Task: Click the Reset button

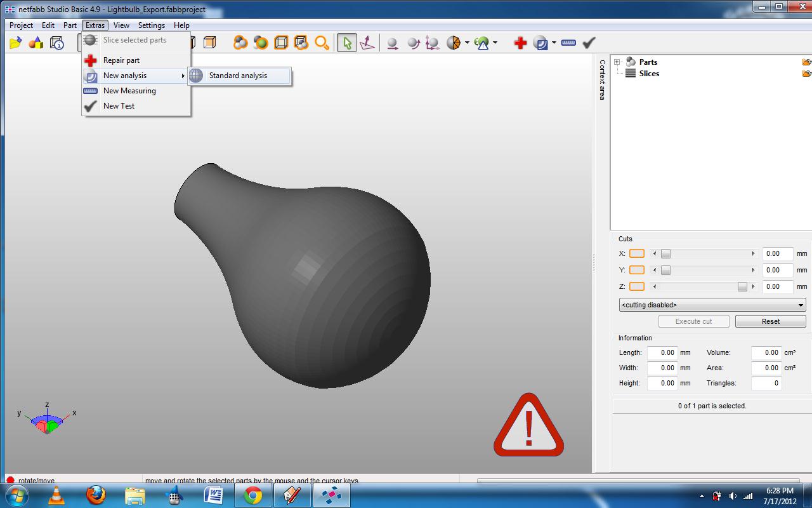Action: [x=771, y=321]
